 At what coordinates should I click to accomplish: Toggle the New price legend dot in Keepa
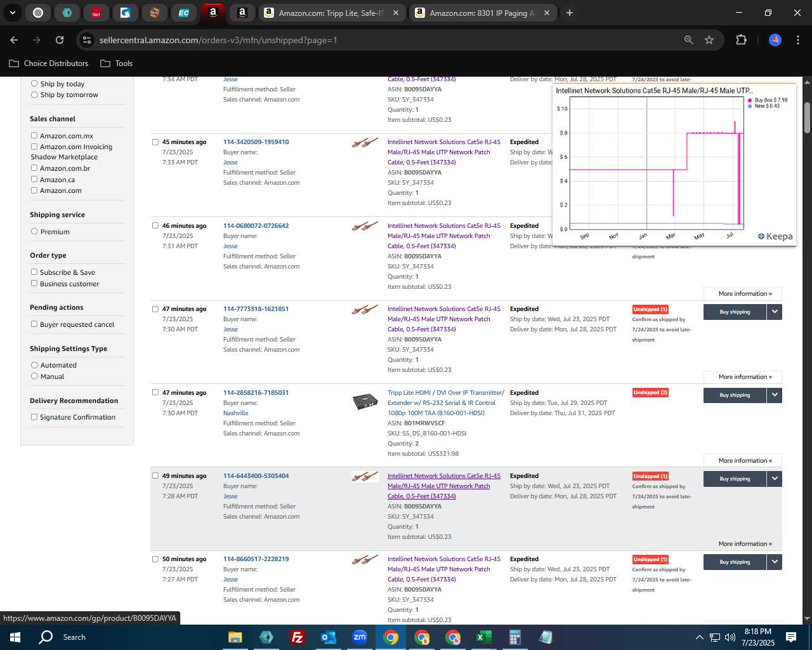click(x=750, y=106)
